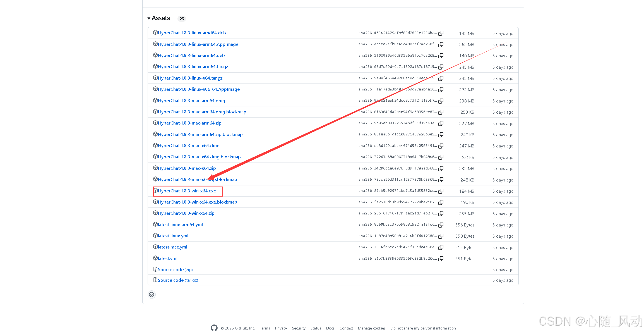The height and width of the screenshot is (332, 644).
Task: Copy sha256 for mac-x64.zip
Action: point(441,168)
